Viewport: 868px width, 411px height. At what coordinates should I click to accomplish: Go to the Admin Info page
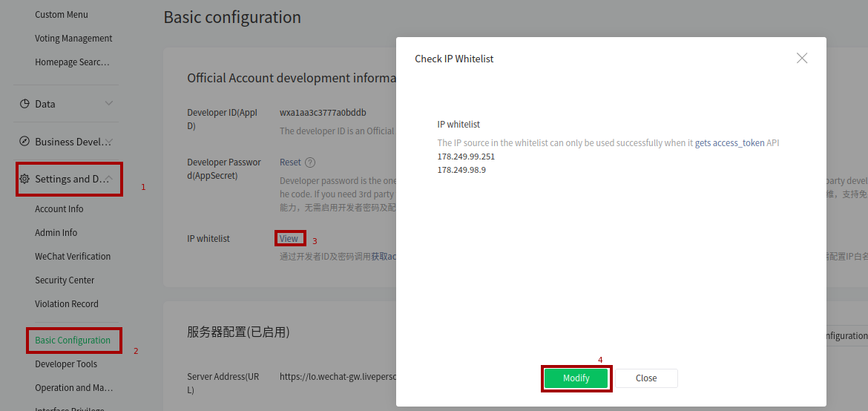(56, 233)
